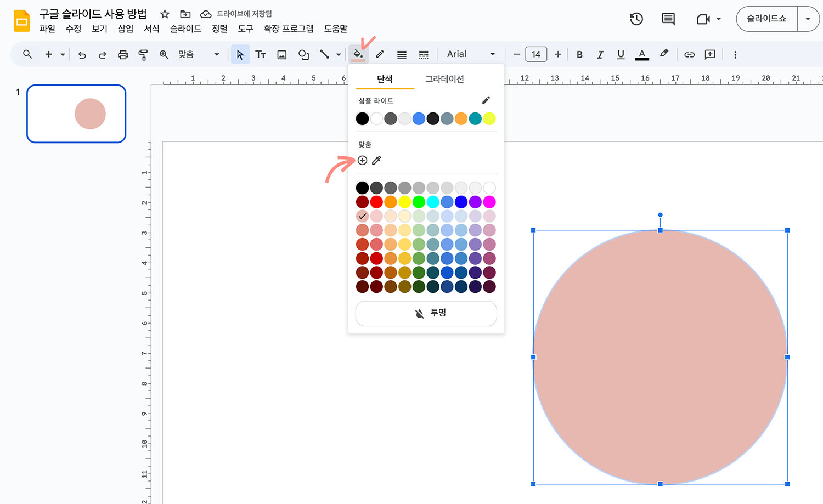Start the 슬라이드쇼 presentation

point(766,19)
